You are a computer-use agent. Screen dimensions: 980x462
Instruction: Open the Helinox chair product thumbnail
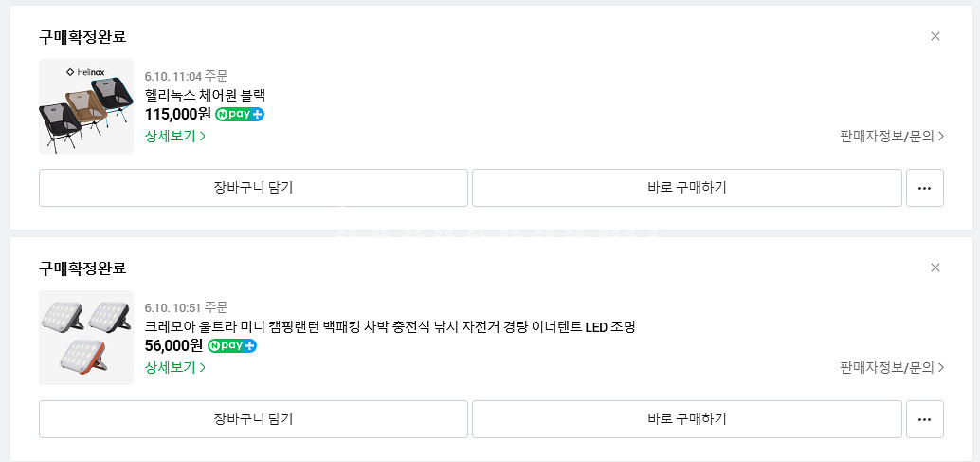pyautogui.click(x=86, y=106)
